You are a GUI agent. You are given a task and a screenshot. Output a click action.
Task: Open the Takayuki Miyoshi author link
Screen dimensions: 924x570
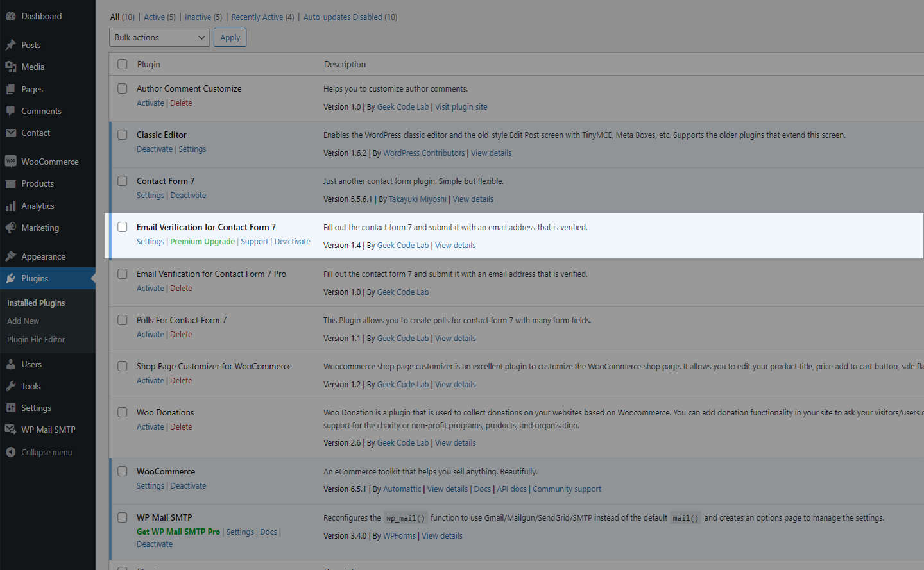(418, 199)
